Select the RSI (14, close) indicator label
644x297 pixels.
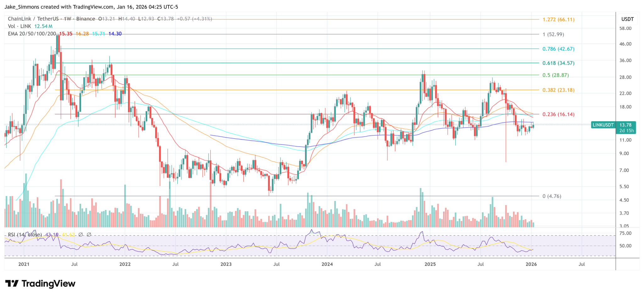[25, 235]
